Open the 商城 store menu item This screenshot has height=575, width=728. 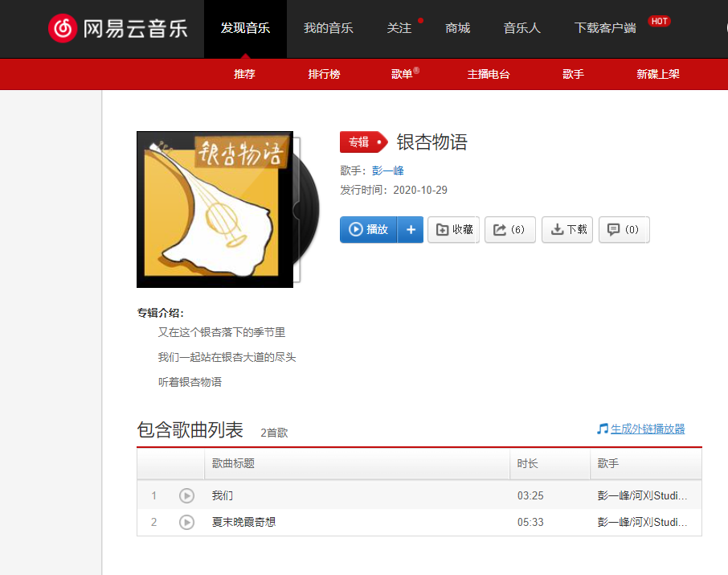pos(458,28)
